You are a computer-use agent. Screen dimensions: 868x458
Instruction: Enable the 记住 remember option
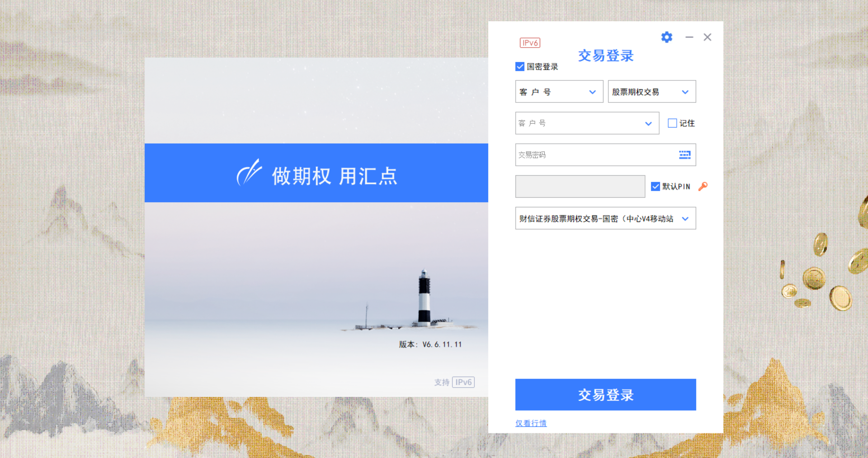coord(672,123)
